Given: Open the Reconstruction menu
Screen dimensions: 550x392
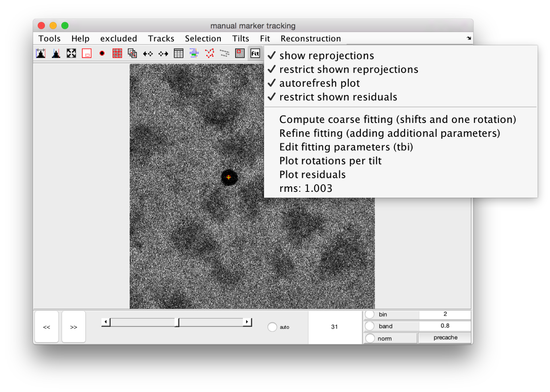Looking at the screenshot, I should coord(310,39).
